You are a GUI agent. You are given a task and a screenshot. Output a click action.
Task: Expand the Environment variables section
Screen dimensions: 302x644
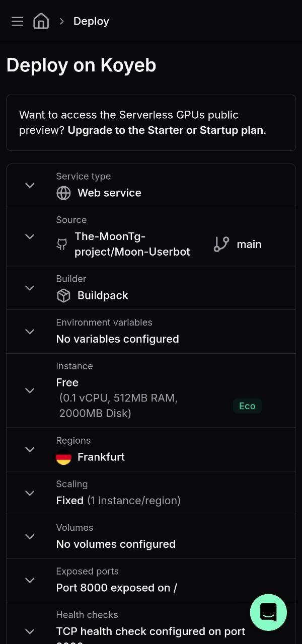[x=29, y=331]
